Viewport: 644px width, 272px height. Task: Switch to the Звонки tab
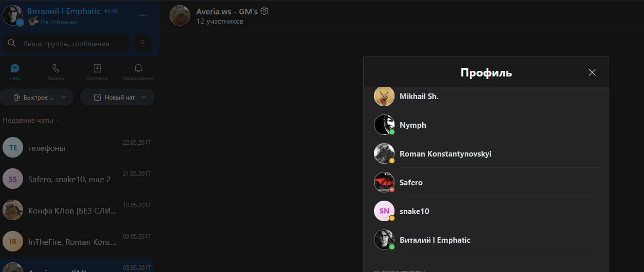(56, 72)
